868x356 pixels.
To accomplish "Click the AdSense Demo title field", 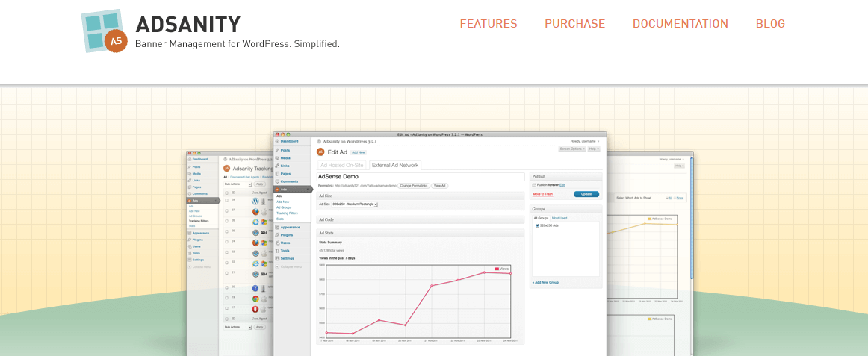I will click(421, 176).
